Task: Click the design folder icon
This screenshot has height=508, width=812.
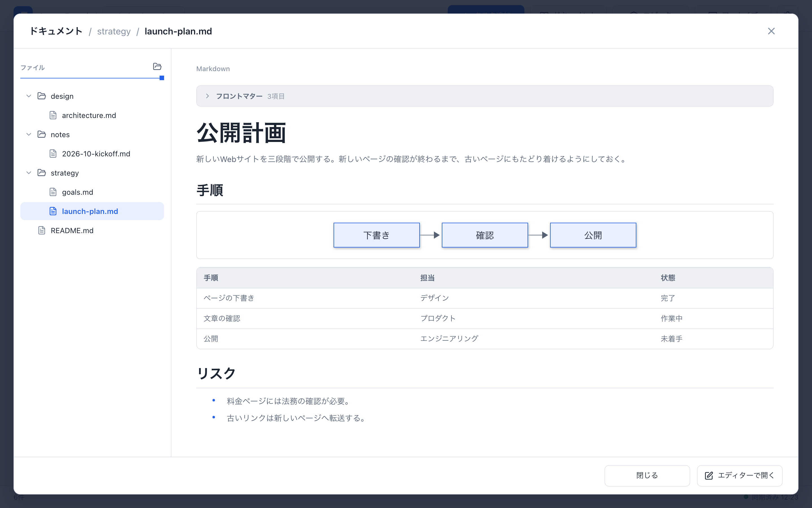Action: click(x=42, y=96)
